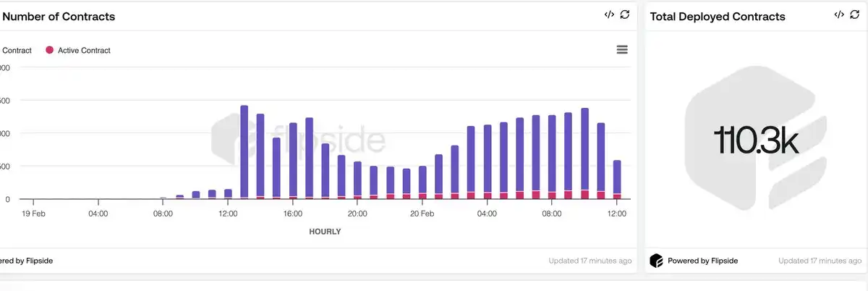868x291 pixels.
Task: Refresh the Total Deployed Contracts panel
Action: [854, 15]
